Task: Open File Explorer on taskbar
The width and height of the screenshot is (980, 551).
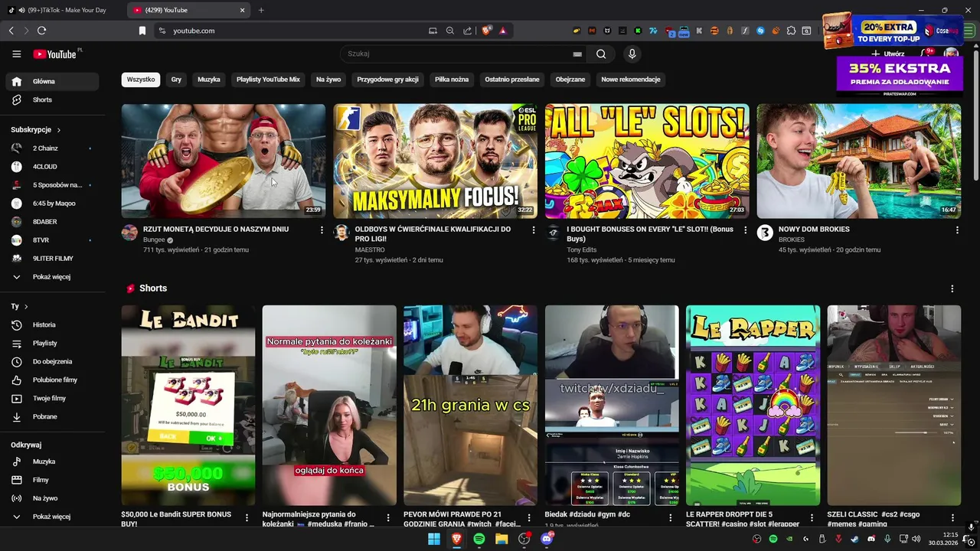Action: (501, 539)
